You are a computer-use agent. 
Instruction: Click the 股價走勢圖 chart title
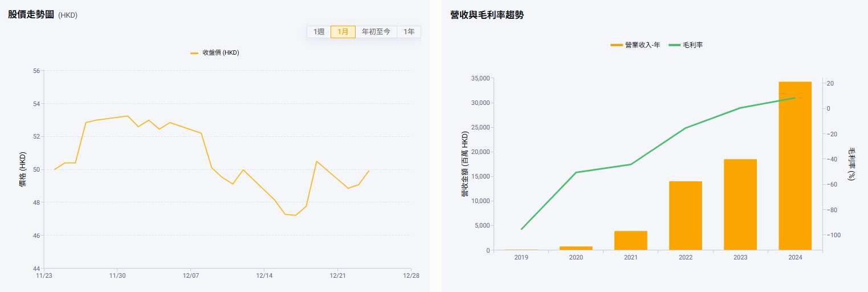coord(31,15)
